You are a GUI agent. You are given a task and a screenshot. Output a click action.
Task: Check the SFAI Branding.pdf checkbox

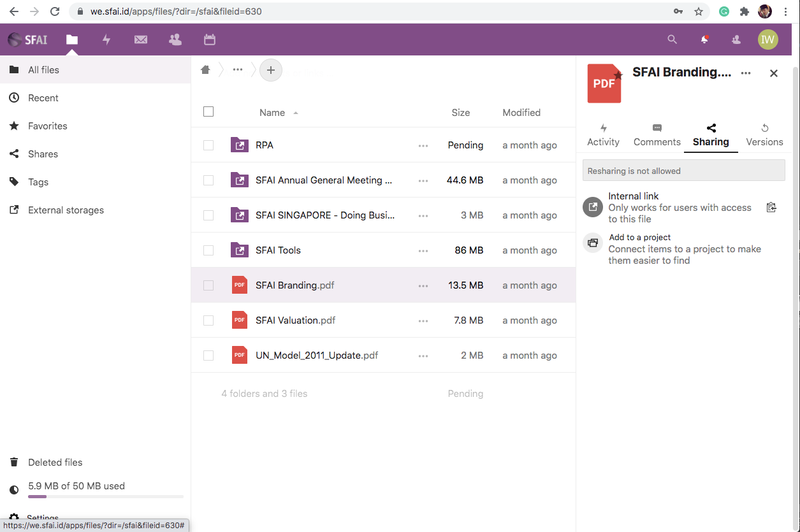point(208,285)
